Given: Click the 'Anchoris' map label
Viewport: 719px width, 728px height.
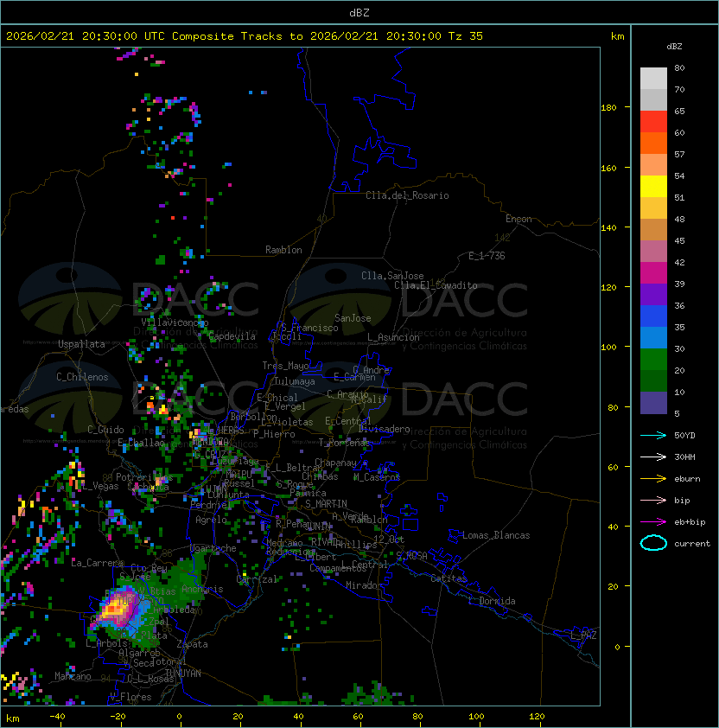Looking at the screenshot, I should (202, 589).
